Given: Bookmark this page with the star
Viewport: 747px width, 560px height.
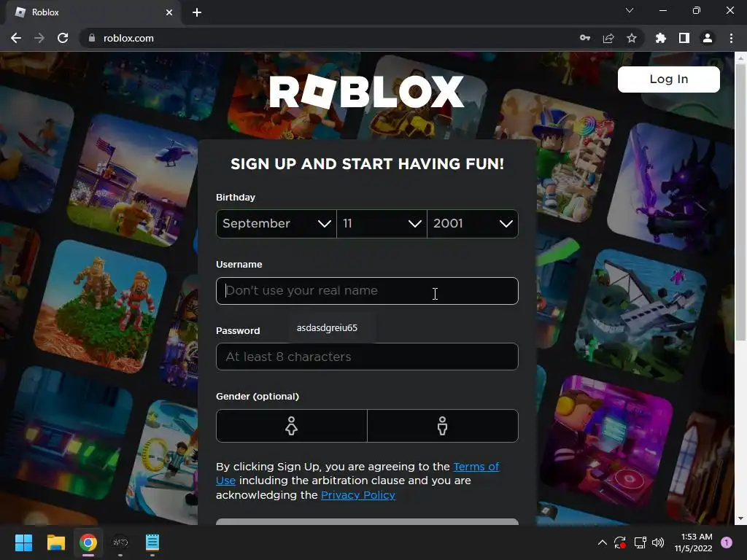Looking at the screenshot, I should [632, 38].
